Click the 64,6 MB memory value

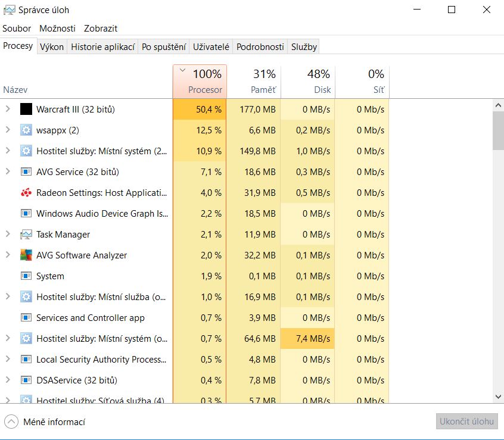coord(260,339)
